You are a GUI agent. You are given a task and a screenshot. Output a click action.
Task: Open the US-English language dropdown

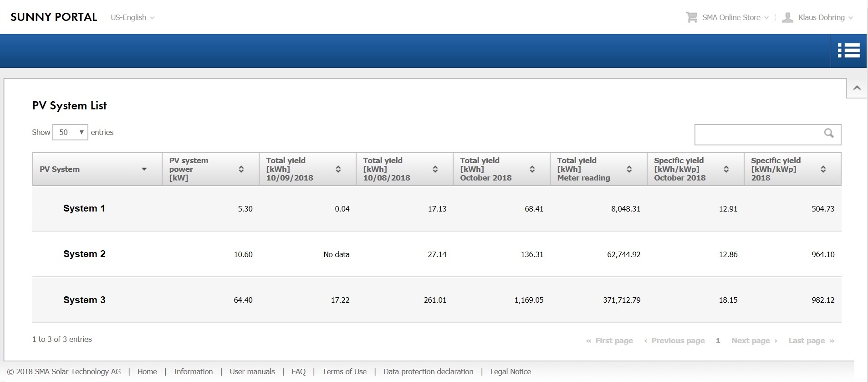pyautogui.click(x=132, y=17)
